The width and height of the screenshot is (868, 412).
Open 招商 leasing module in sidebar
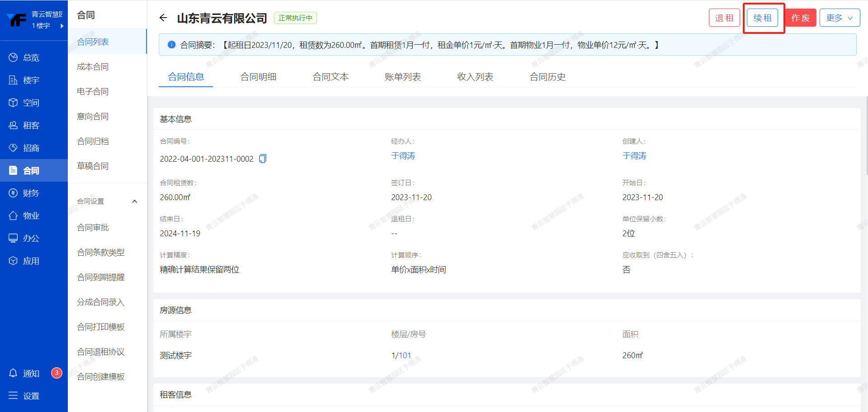tap(31, 148)
